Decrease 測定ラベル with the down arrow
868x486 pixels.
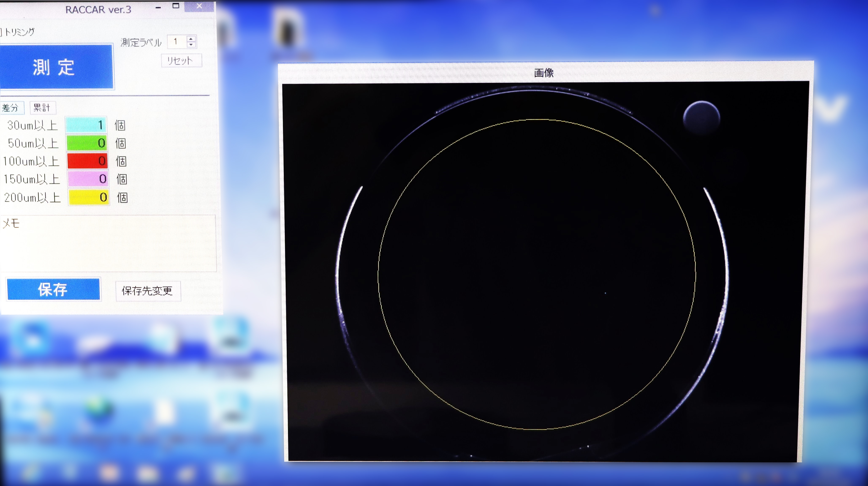pyautogui.click(x=191, y=45)
